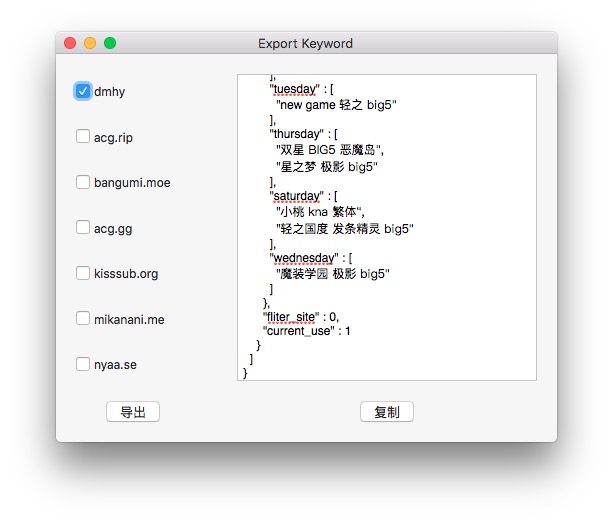Click the "current_use" : 1 line
The height and width of the screenshot is (522, 613).
[306, 331]
